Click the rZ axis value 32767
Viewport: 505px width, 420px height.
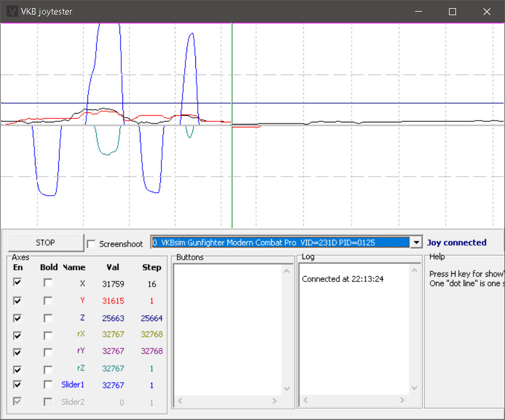click(x=113, y=369)
